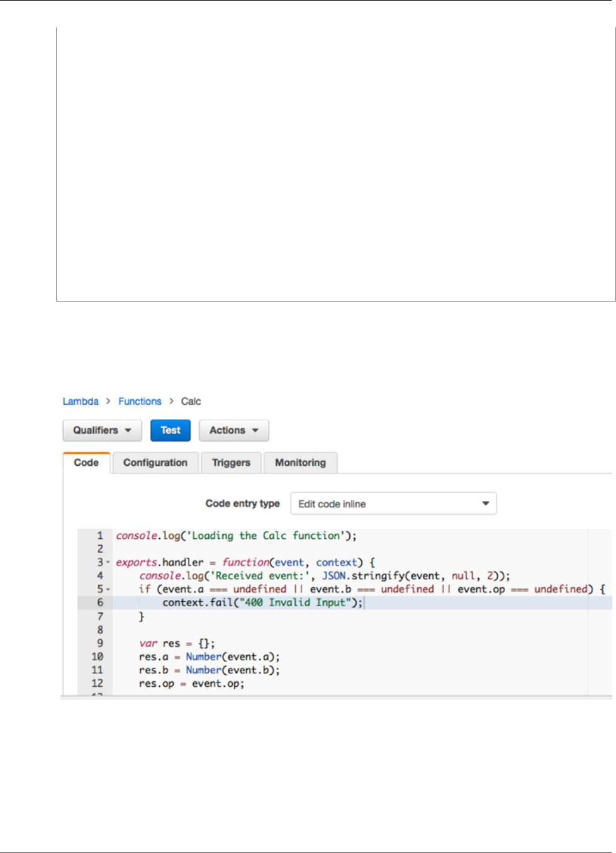Click the blue Test button
This screenshot has height=853, width=616.
pos(171,431)
